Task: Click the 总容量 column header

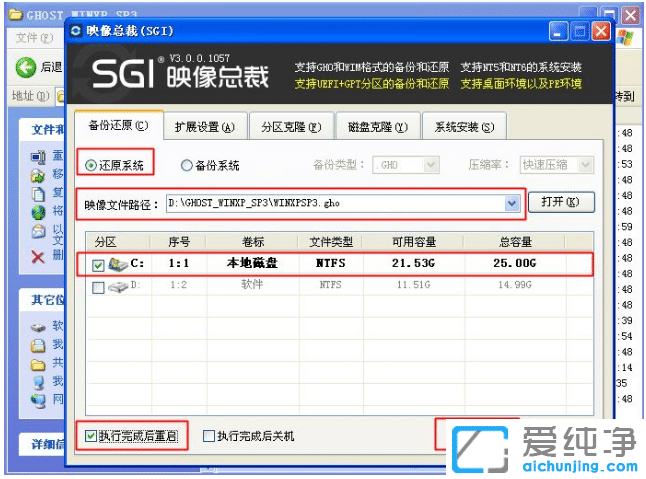Action: 515,241
